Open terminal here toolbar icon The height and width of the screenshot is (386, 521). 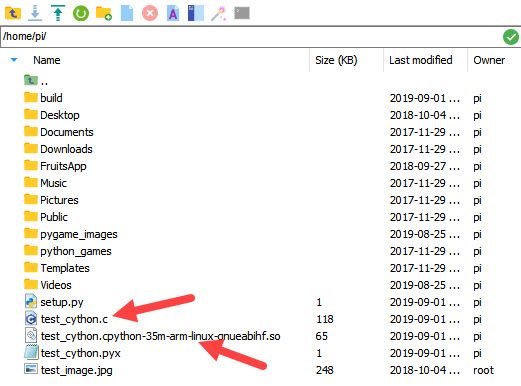[x=242, y=13]
